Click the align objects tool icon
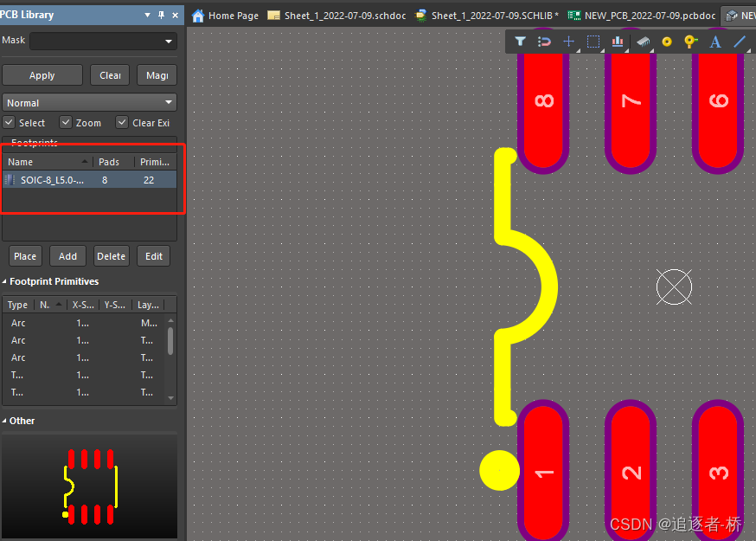This screenshot has height=541, width=756. click(x=618, y=41)
